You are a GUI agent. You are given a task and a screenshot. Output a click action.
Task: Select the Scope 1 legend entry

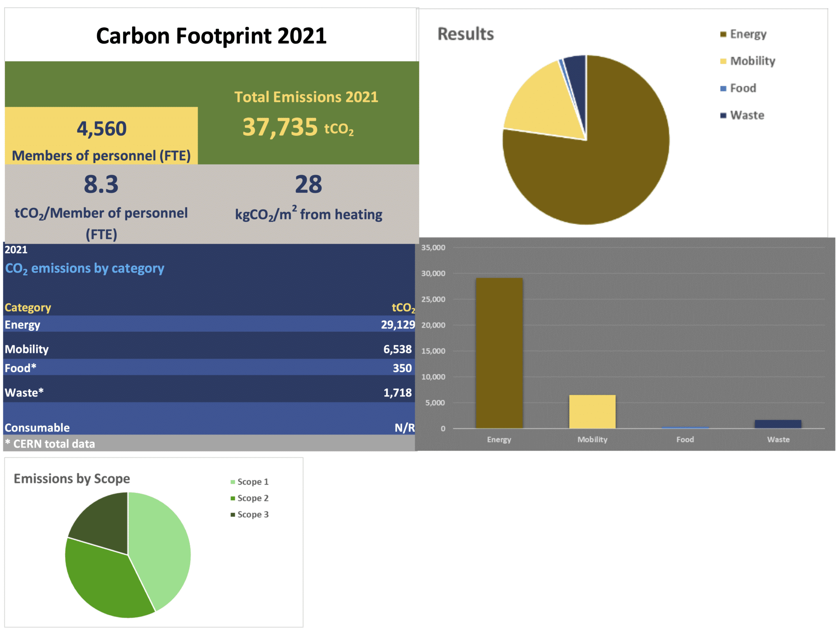[249, 482]
